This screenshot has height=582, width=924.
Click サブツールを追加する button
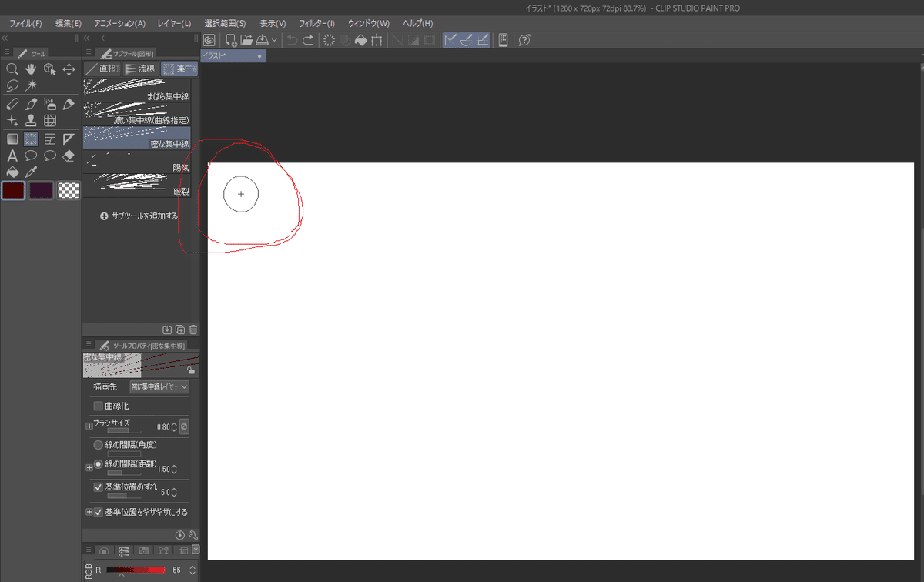click(139, 216)
